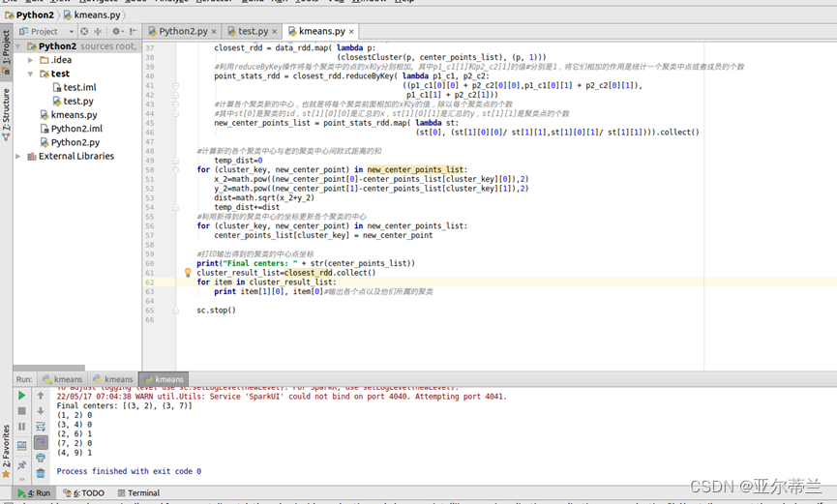Click the Restore Layout icon in Run panel
Screen dimensions: 837x504
coord(22,445)
